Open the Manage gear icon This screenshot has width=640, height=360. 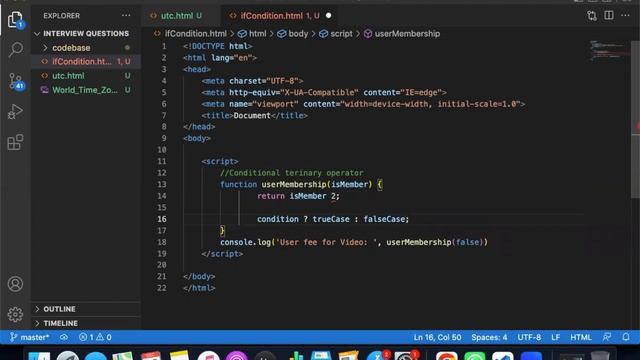(15, 314)
